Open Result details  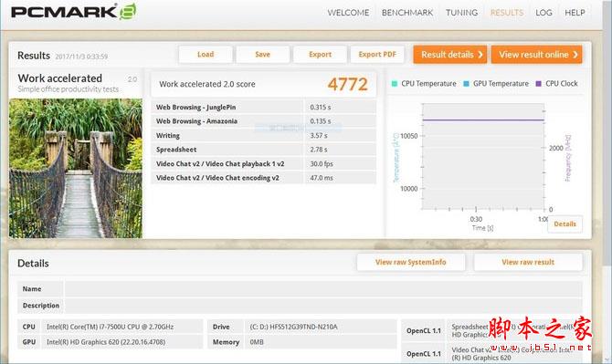click(451, 54)
